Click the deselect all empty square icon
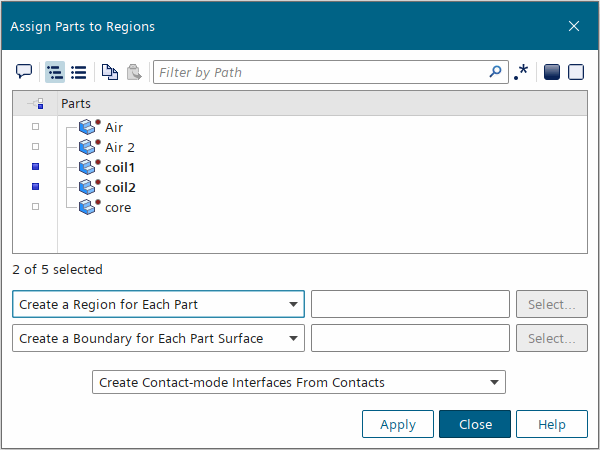 pos(575,72)
